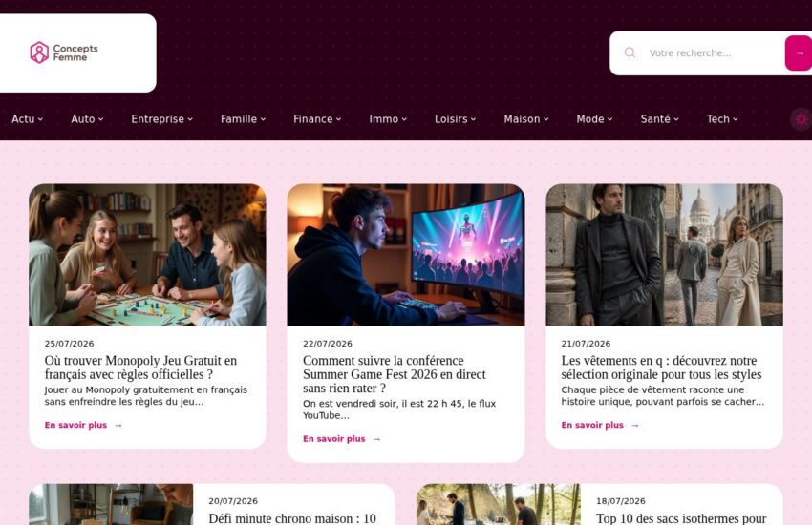This screenshot has width=812, height=525.
Task: Submit search with the pink arrow button
Action: point(799,52)
